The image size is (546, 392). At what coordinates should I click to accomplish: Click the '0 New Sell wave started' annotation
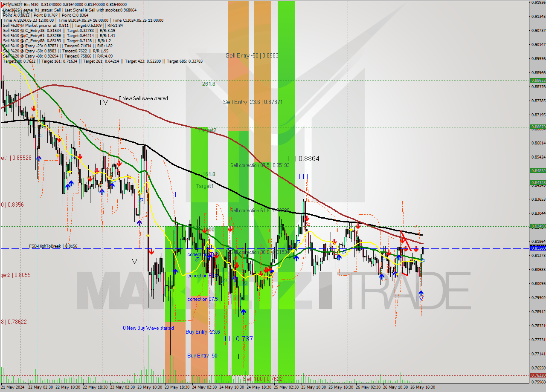[143, 98]
